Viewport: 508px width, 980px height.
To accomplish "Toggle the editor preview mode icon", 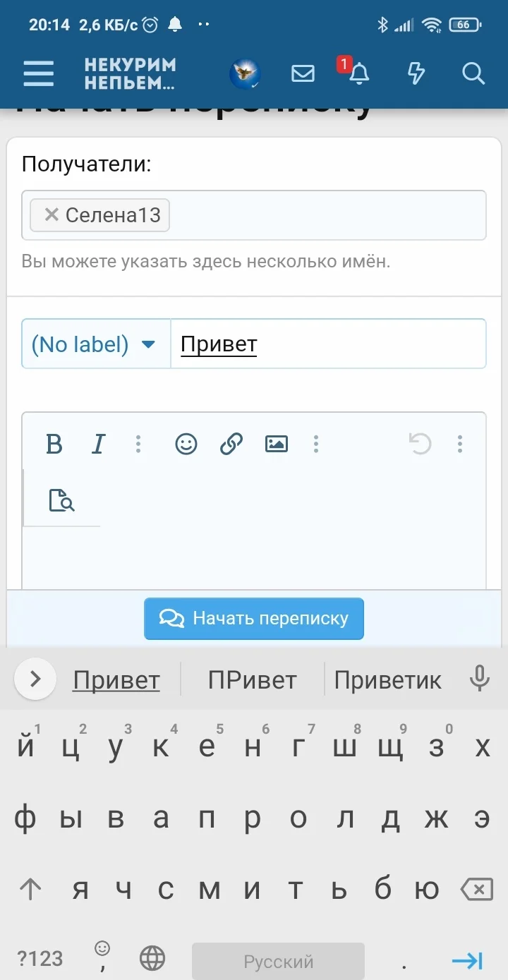I will pos(61,500).
